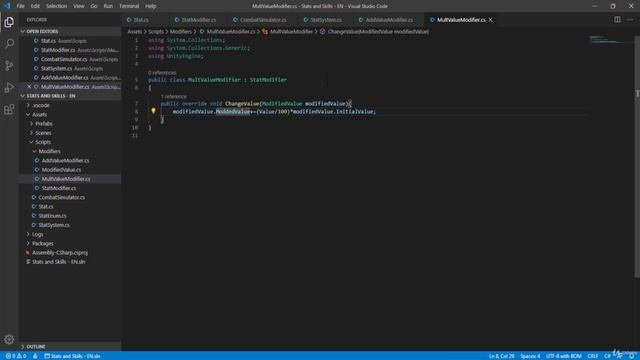
Task: Open the Search view in activity bar
Action: click(9, 44)
